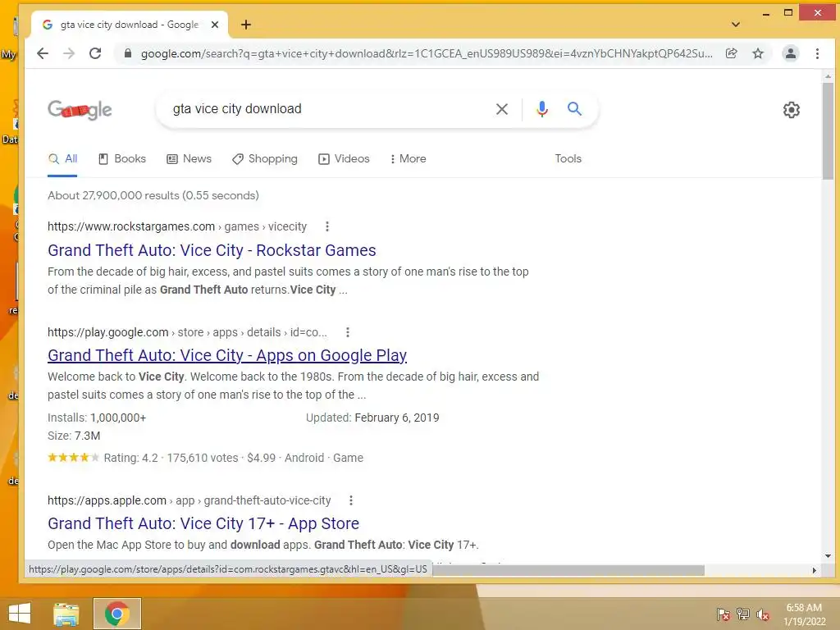Expand the More search categories menu
The height and width of the screenshot is (630, 840).
pyautogui.click(x=409, y=159)
